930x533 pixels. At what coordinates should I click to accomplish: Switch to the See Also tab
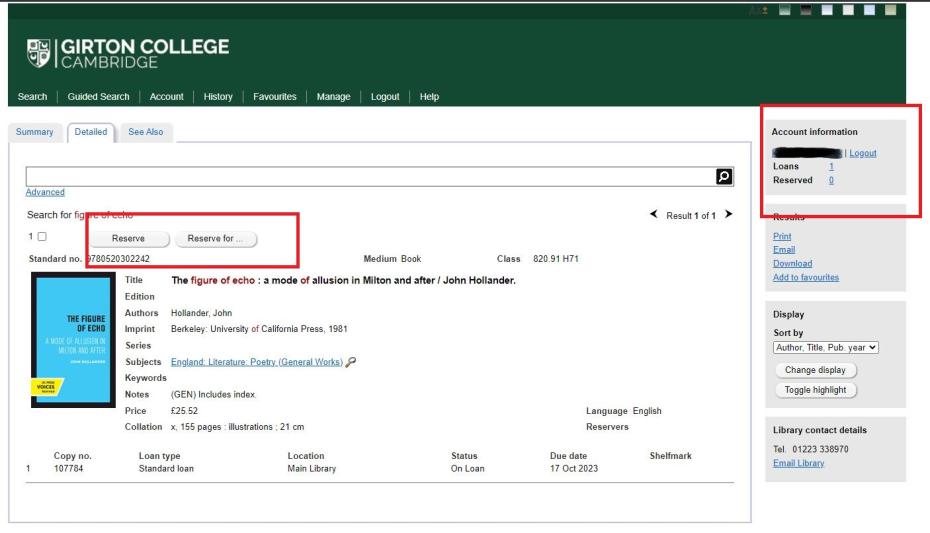(146, 132)
